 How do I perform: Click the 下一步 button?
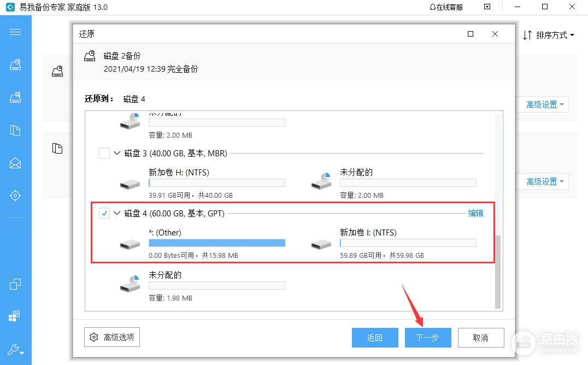(x=428, y=338)
